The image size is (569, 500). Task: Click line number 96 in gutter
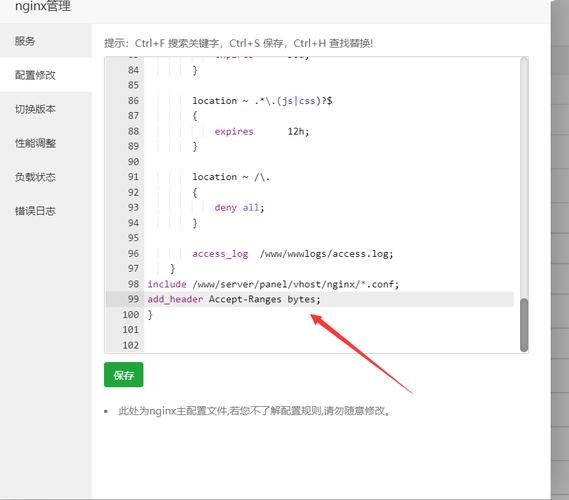[x=133, y=254]
